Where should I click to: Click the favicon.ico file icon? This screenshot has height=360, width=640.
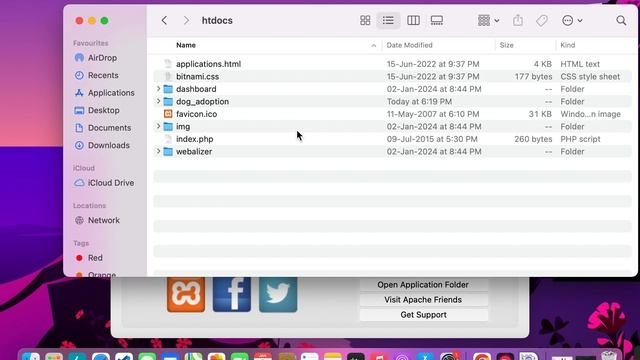click(x=168, y=114)
